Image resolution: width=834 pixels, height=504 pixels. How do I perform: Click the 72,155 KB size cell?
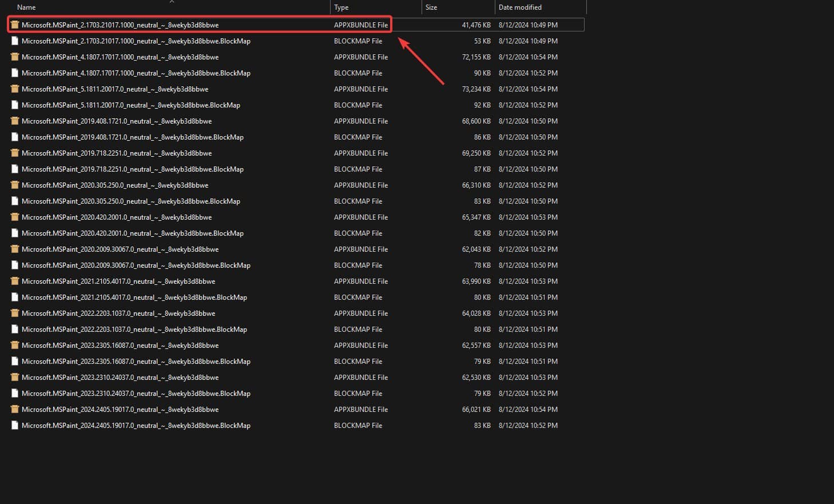[476, 57]
